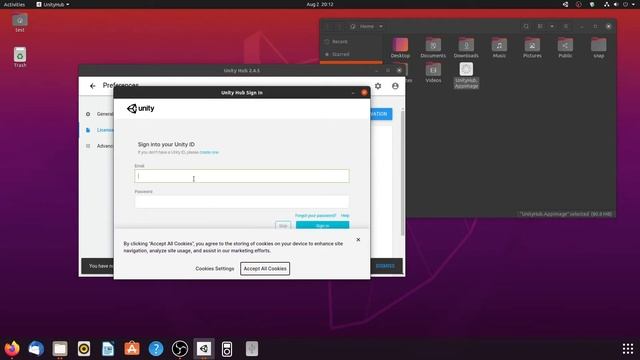Select UnityHub AppImage file in Files
The width and height of the screenshot is (640, 360).
tap(466, 75)
